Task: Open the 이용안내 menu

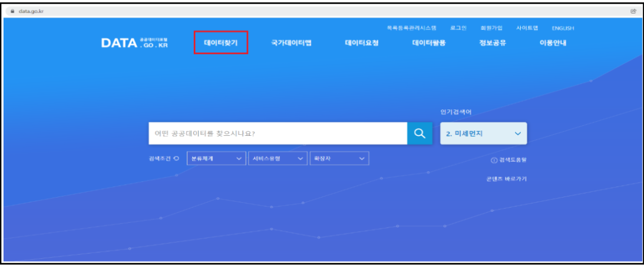Action: coord(553,43)
